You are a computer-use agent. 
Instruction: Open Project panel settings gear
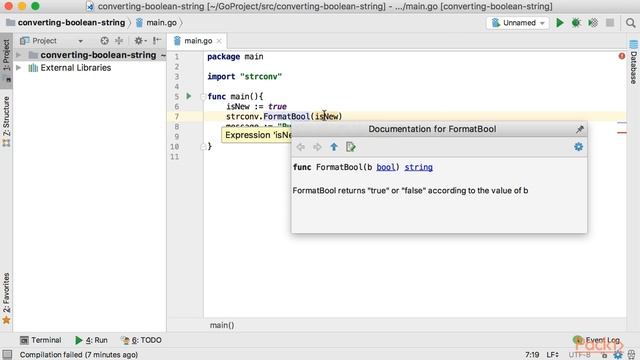[x=139, y=40]
